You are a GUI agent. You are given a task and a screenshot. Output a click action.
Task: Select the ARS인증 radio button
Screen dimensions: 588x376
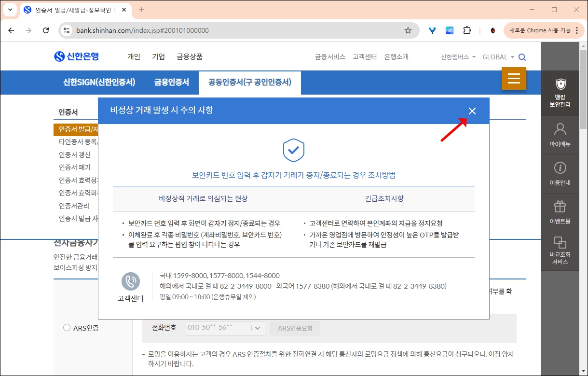pyautogui.click(x=67, y=328)
